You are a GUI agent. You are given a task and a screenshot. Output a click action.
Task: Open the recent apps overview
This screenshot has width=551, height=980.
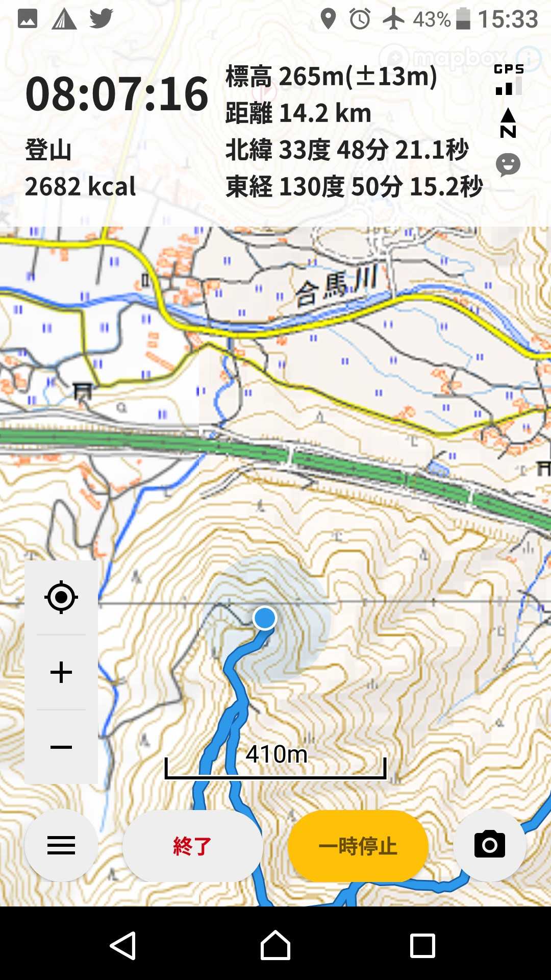[x=423, y=946]
